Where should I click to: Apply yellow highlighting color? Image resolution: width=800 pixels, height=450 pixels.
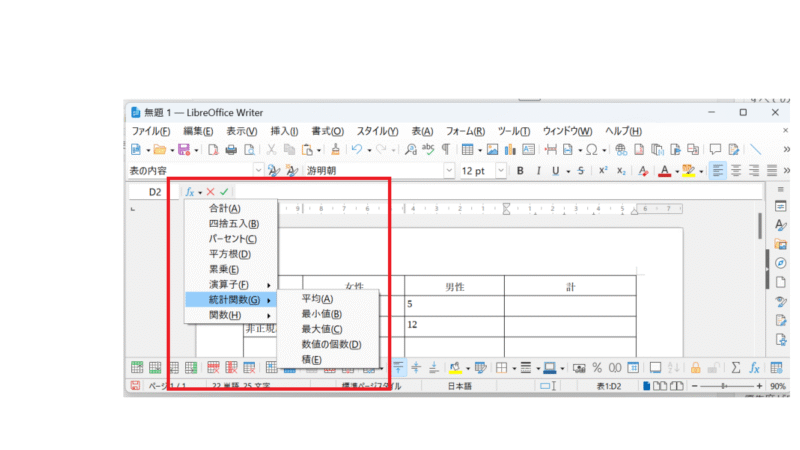689,171
